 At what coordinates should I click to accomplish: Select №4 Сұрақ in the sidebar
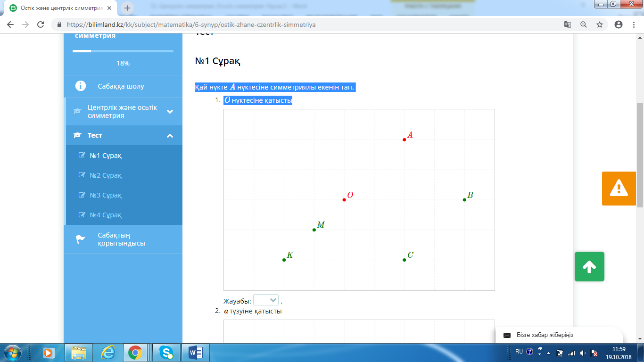(x=106, y=215)
